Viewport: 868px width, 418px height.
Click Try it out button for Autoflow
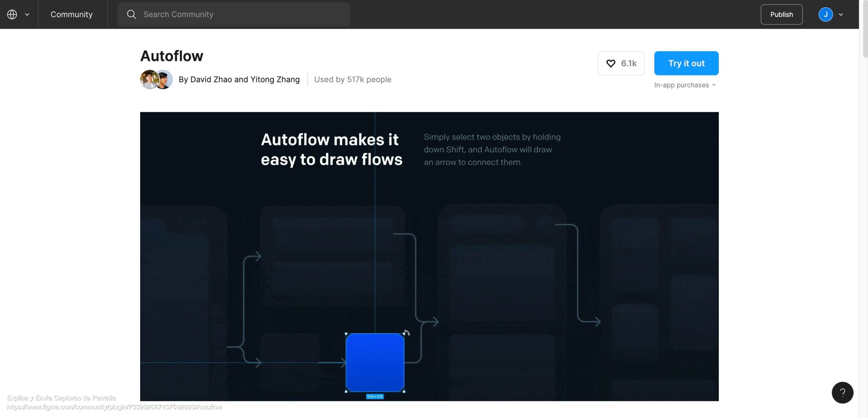pyautogui.click(x=686, y=63)
